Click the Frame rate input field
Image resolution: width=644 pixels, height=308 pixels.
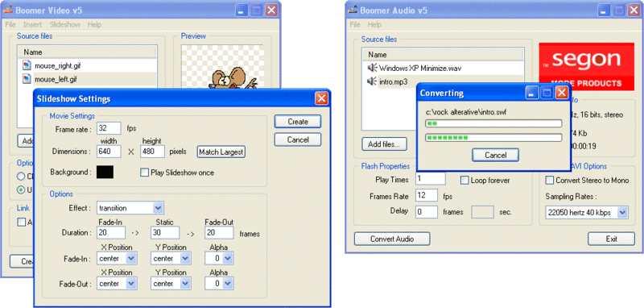pos(109,128)
